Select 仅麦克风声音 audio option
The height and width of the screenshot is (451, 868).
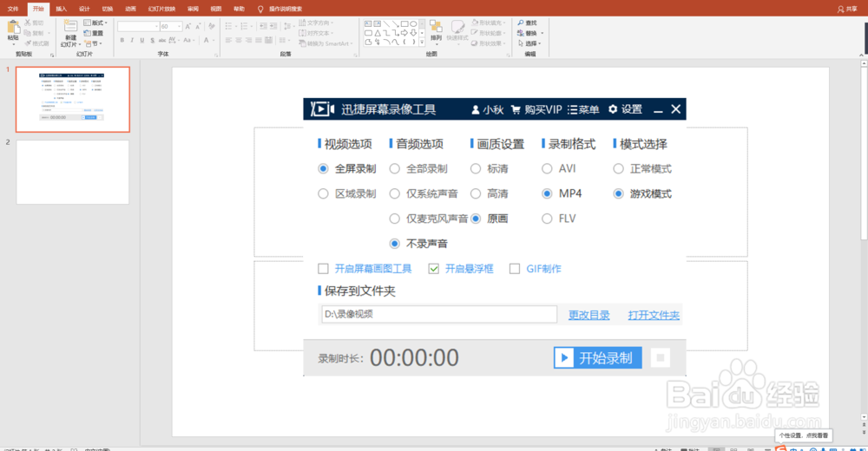click(x=395, y=219)
